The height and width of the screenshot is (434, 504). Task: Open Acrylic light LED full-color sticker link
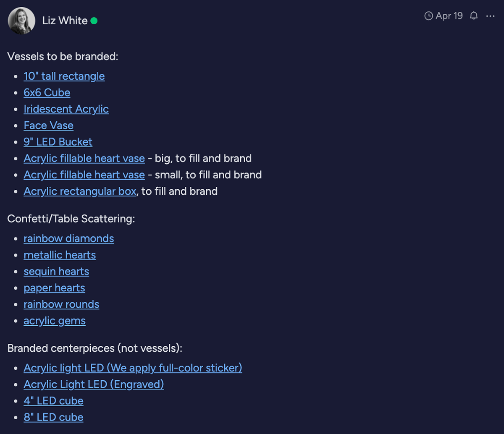[x=133, y=368]
